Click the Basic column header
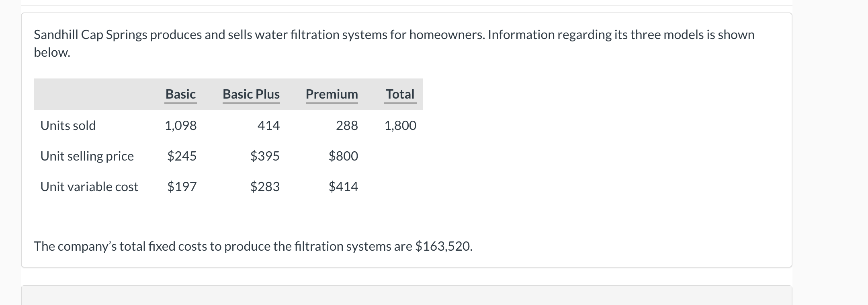Viewport: 868px width, 305px height. pyautogui.click(x=180, y=94)
